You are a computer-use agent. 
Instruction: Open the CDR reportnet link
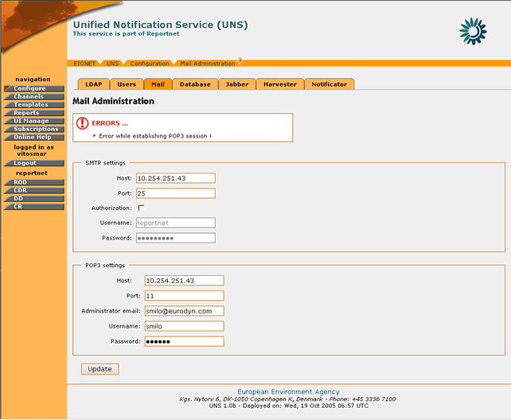pos(34,190)
